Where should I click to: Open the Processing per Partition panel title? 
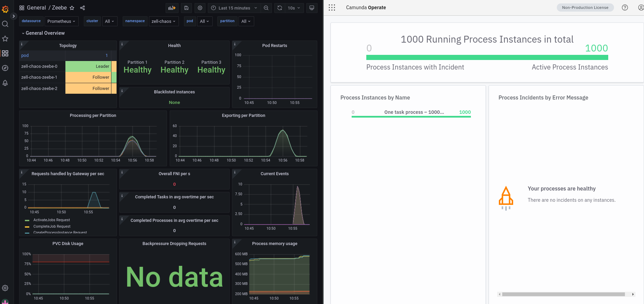93,116
